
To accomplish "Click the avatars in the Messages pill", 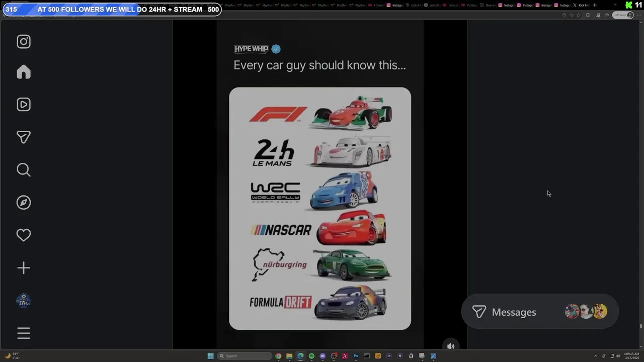I will [x=586, y=312].
